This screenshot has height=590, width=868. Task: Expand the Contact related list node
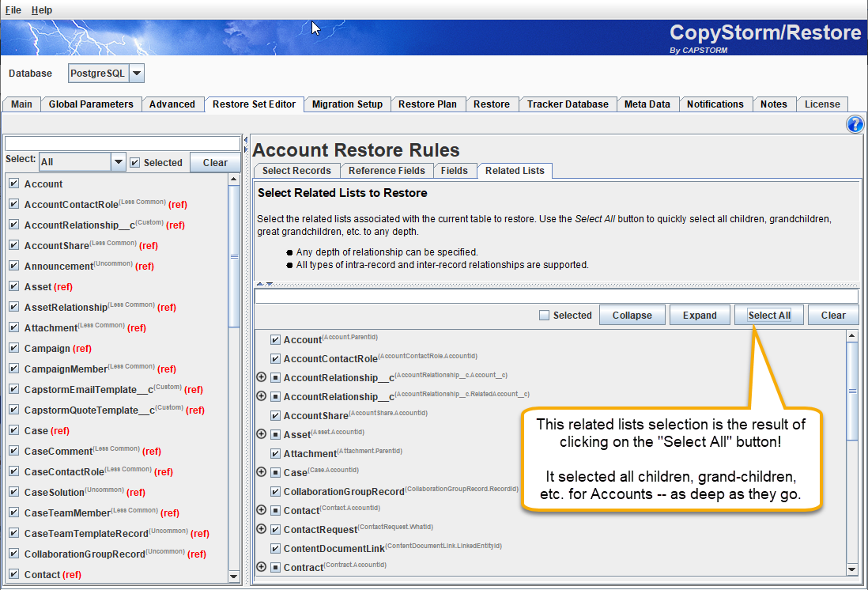262,510
